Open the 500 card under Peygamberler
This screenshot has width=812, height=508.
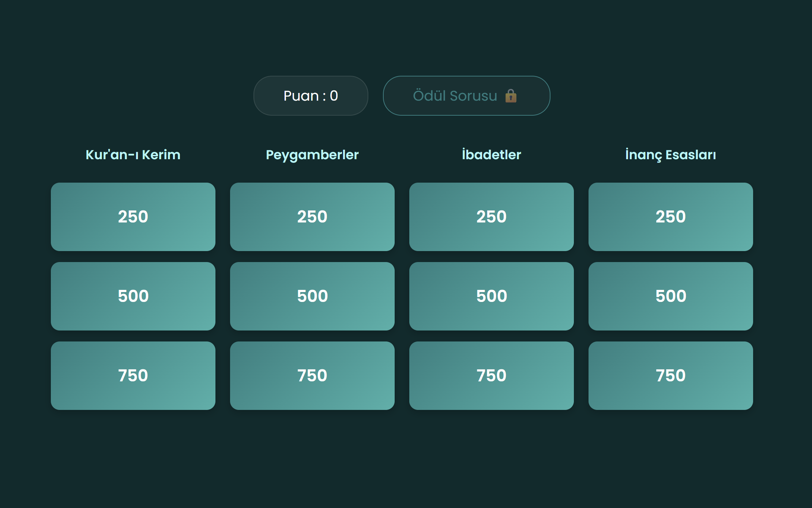(x=312, y=296)
